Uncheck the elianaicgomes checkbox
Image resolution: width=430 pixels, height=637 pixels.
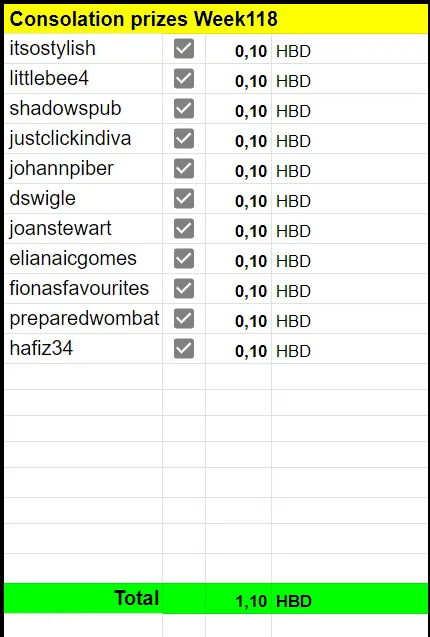(x=184, y=259)
